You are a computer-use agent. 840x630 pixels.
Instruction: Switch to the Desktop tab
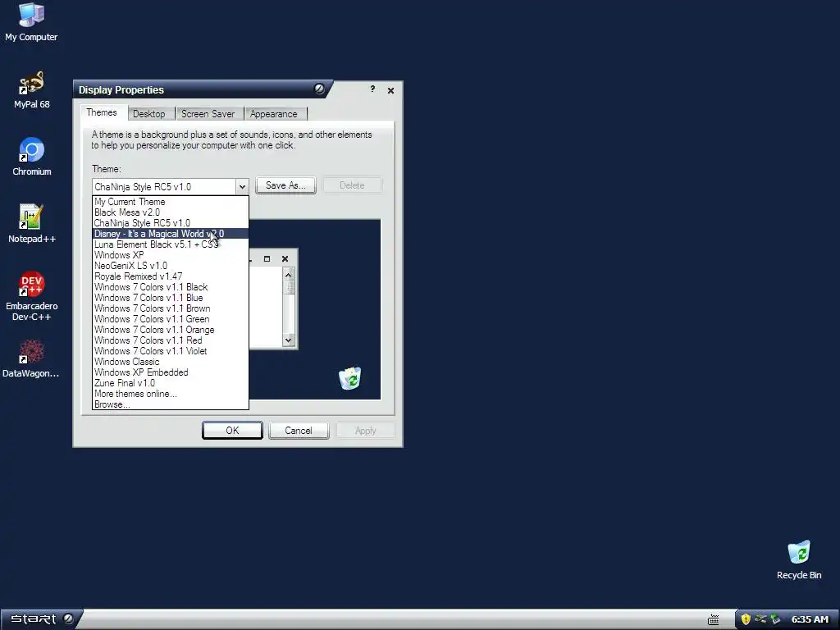coord(149,113)
